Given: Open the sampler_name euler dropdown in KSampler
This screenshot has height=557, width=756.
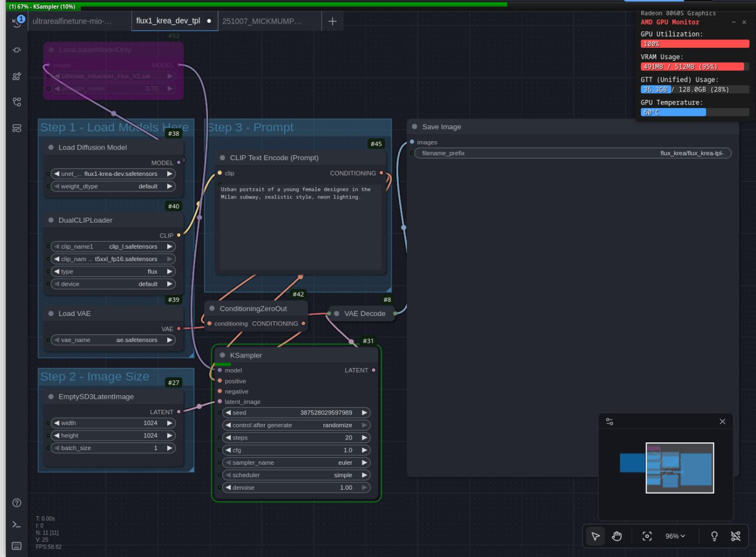Looking at the screenshot, I should (x=296, y=462).
